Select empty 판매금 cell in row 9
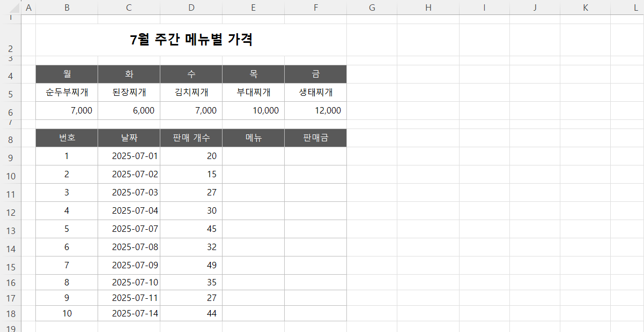Image resolution: width=644 pixels, height=332 pixels. (315, 156)
